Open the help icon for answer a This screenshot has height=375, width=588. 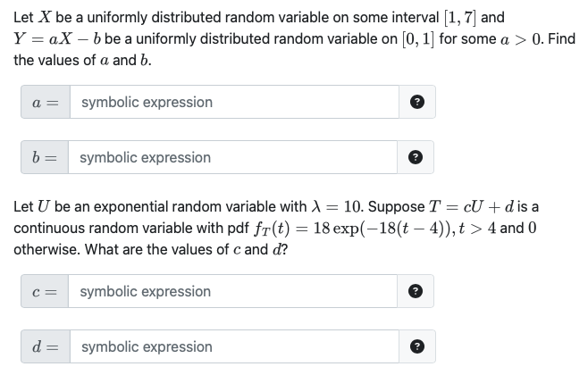[x=417, y=102]
